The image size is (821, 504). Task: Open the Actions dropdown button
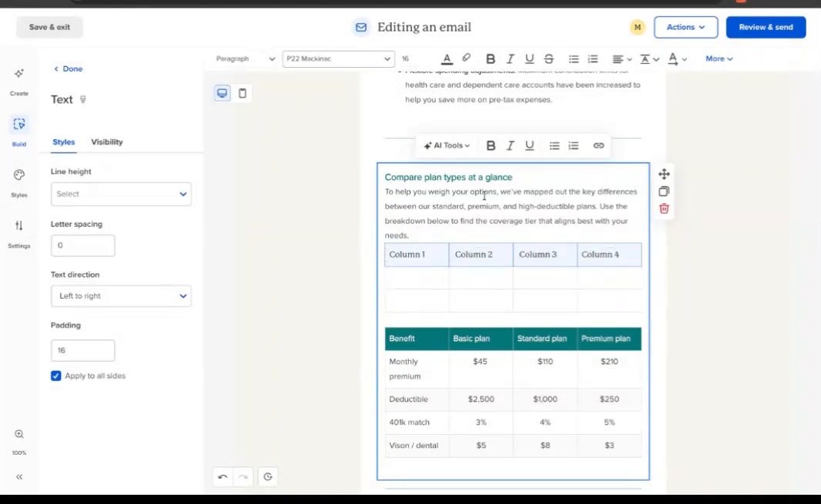tap(685, 27)
